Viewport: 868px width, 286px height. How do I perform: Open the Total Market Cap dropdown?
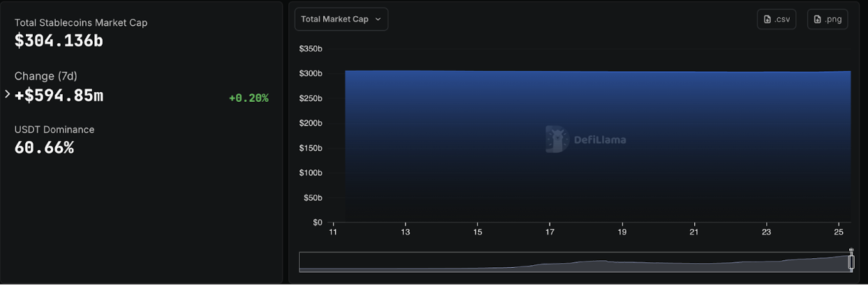341,20
